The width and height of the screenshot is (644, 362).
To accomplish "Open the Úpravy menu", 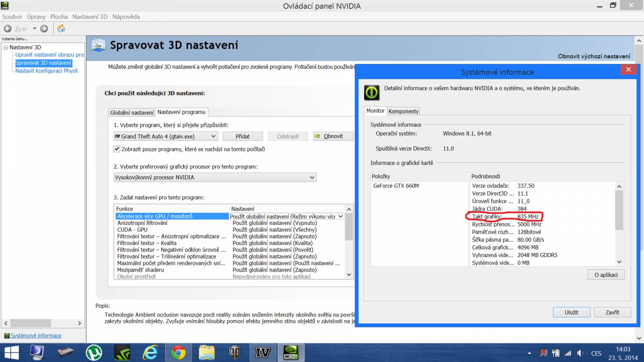I will point(36,16).
